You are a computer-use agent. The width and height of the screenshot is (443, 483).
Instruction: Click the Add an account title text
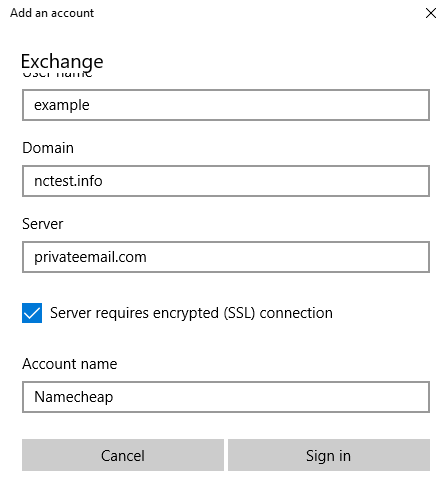(x=52, y=13)
